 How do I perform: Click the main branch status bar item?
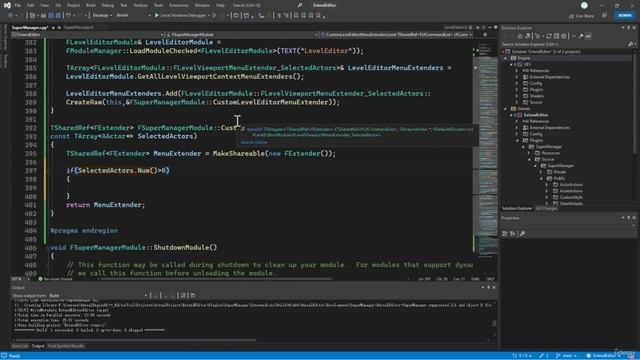[x=567, y=356]
